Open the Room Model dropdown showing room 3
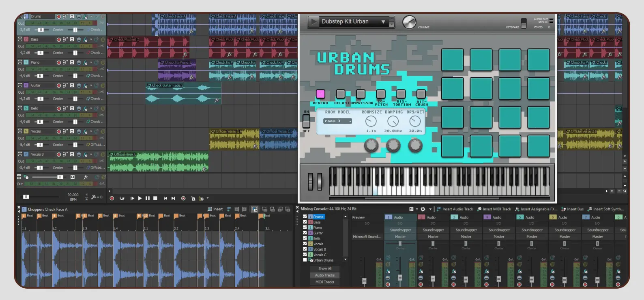Viewport: 644px width, 300px height. 338,121
